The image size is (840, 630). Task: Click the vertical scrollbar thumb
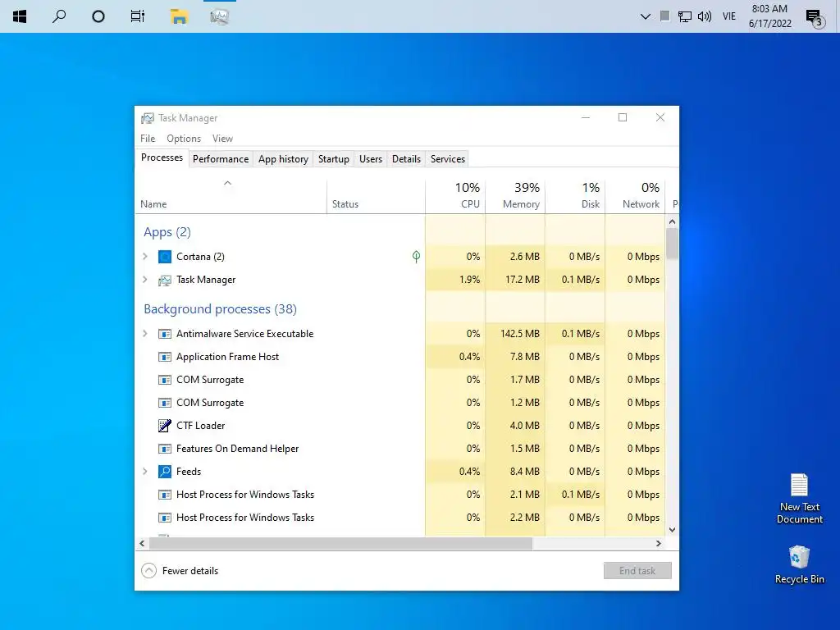click(x=672, y=244)
